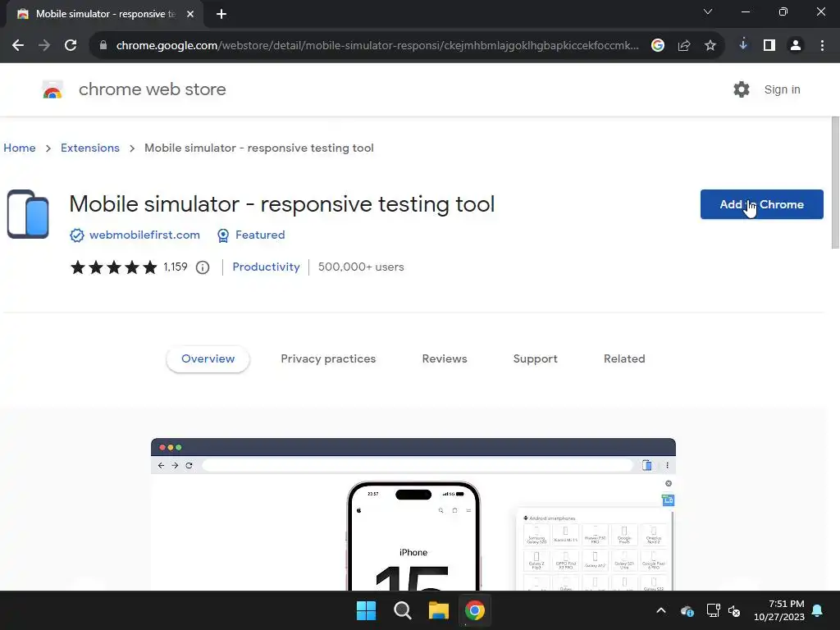Click the iPhone 15 preview screenshot
Viewport: 840px width, 630px height.
[413, 514]
